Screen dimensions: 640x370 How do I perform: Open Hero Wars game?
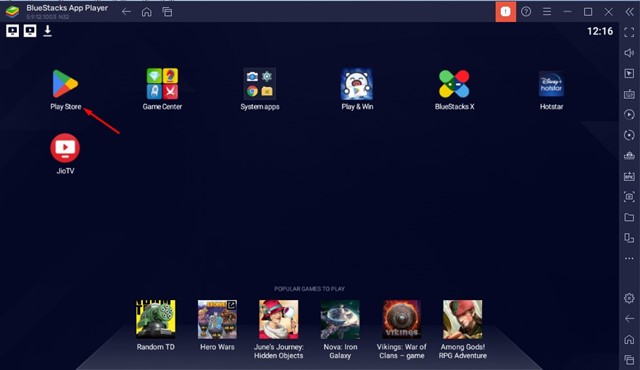coord(217,319)
